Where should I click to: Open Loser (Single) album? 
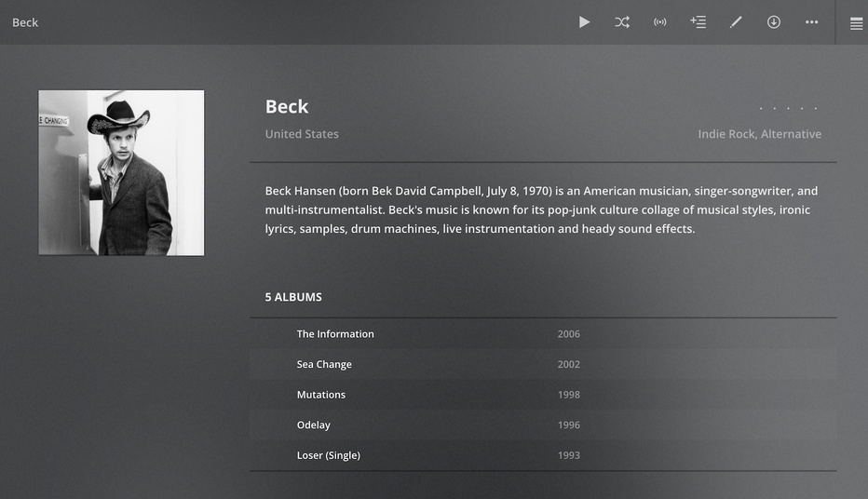tap(329, 455)
